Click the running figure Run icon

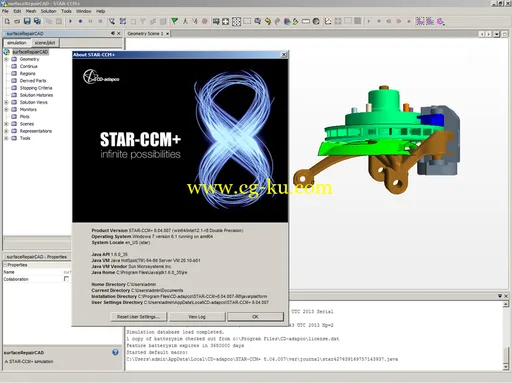click(x=185, y=21)
